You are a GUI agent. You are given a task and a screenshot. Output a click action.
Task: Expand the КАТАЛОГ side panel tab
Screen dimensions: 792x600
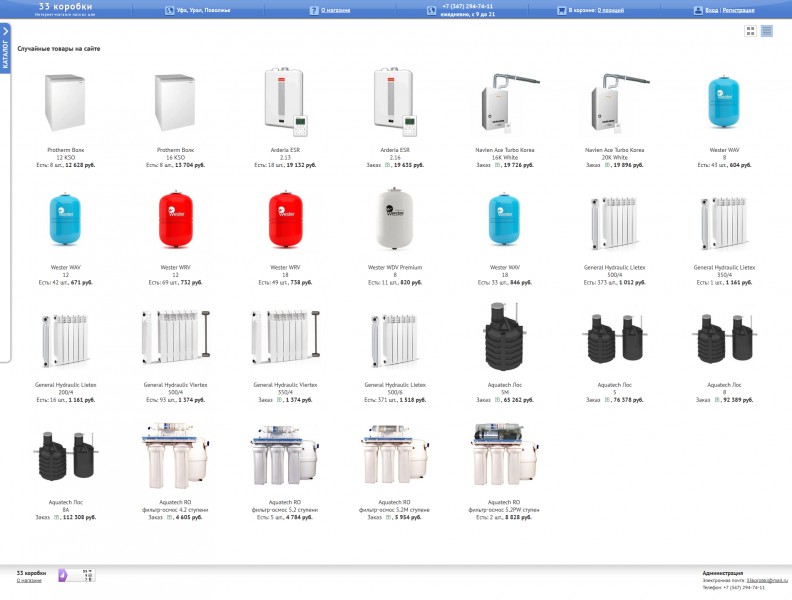(5, 48)
